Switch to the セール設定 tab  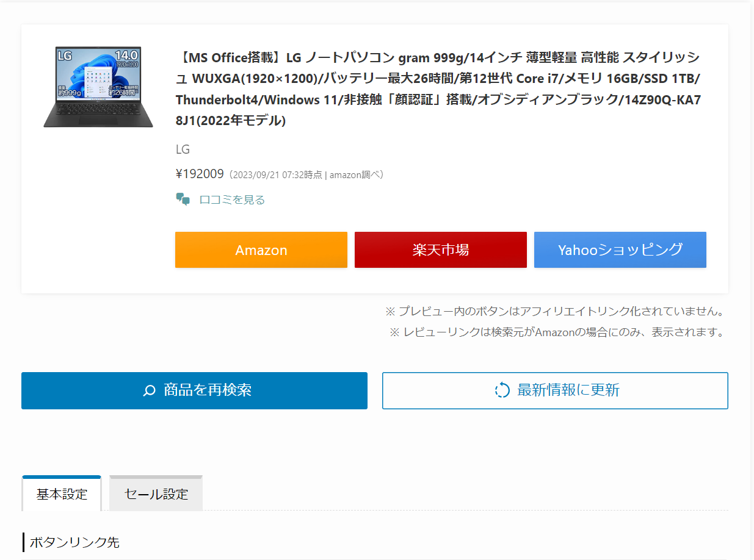click(155, 493)
